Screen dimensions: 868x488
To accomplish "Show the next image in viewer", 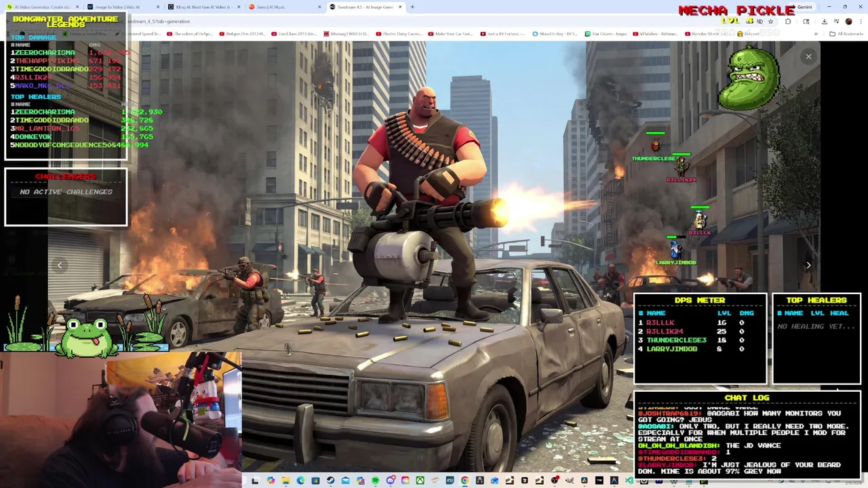I will (x=808, y=265).
